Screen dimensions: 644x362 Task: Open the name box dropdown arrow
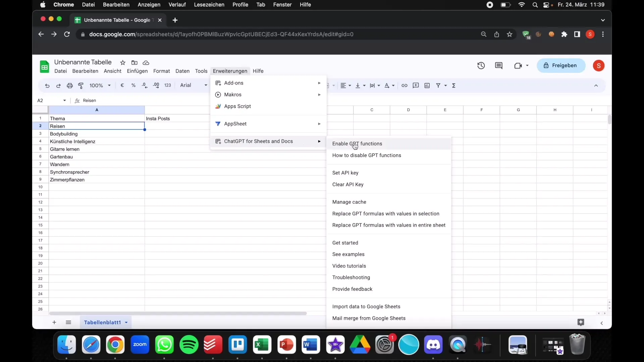(64, 101)
